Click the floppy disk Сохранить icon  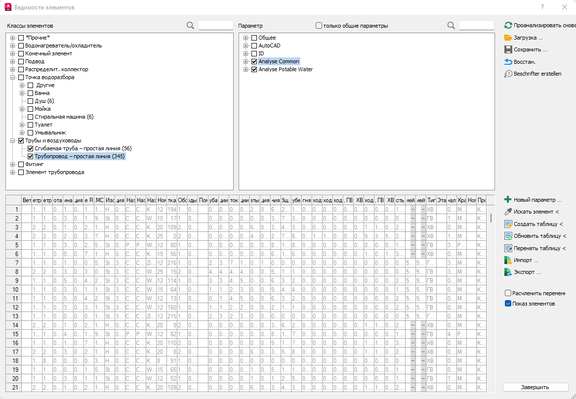coord(508,50)
